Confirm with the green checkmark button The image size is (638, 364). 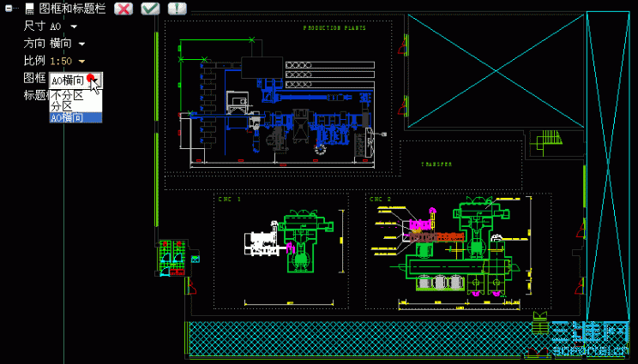[150, 8]
